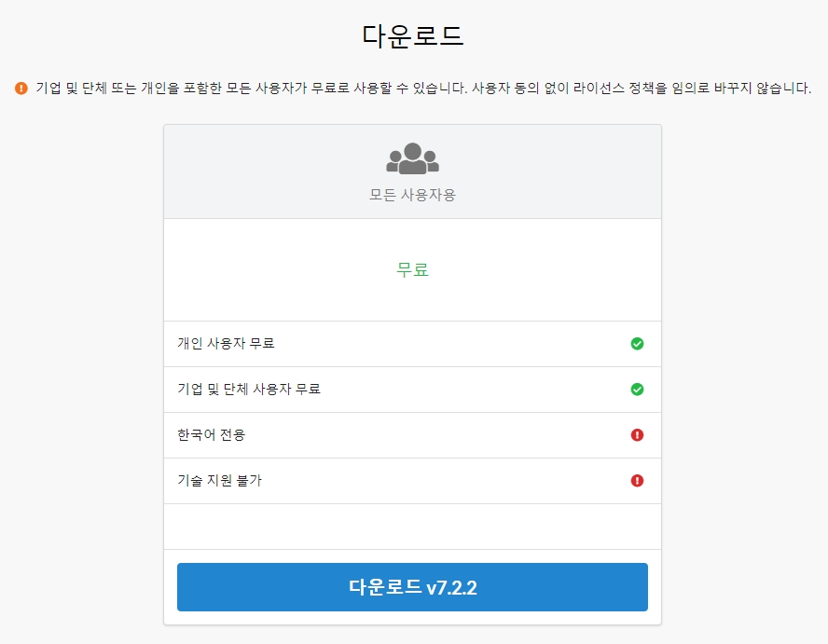Viewport: 828px width, 644px height.
Task: Select the 다운로드 page title
Action: (413, 35)
